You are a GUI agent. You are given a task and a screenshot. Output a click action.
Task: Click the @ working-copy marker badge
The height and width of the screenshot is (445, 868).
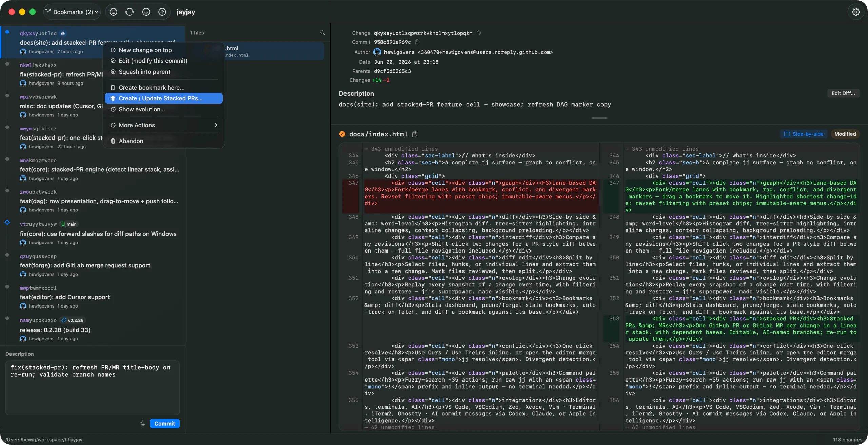click(63, 33)
